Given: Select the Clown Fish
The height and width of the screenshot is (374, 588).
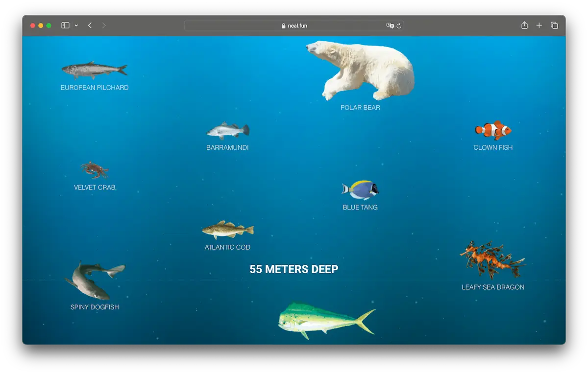Looking at the screenshot, I should tap(493, 130).
